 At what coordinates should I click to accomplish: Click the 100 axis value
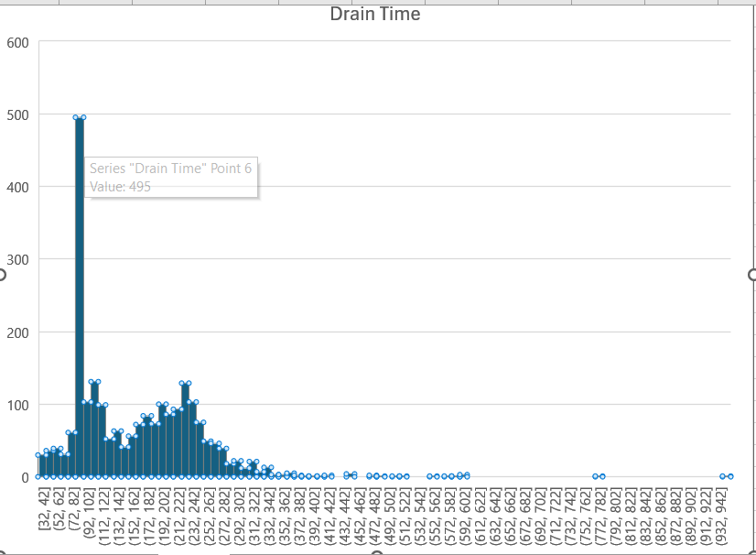[x=17, y=405]
